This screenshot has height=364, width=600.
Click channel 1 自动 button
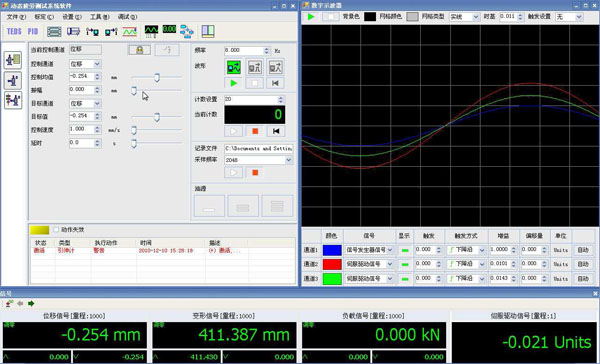coord(583,250)
